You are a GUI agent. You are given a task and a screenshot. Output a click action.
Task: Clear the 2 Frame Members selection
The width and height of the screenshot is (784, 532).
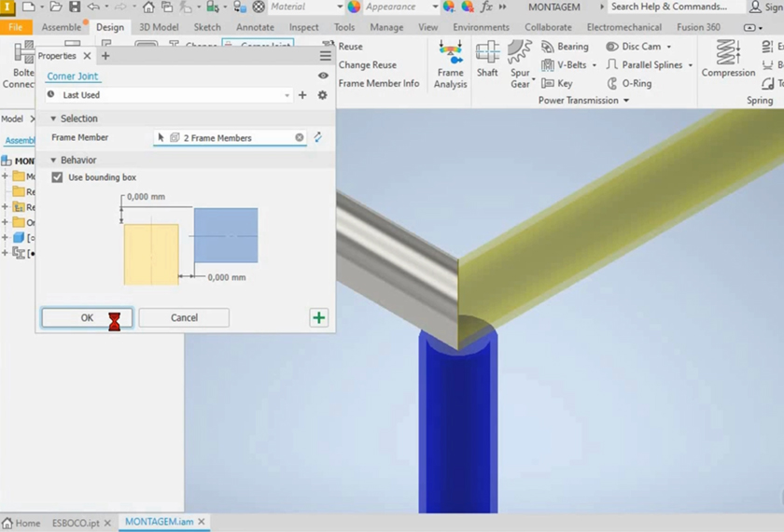[300, 138]
